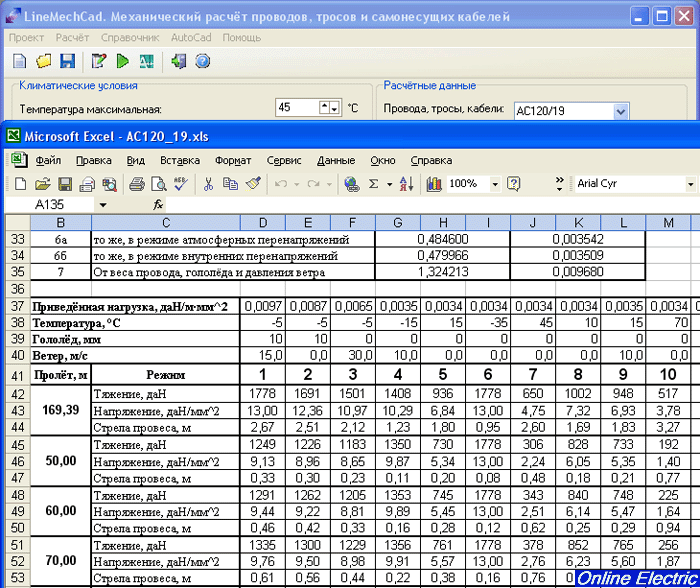This screenshot has height=588, width=700.
Task: Open the 100% zoom dropdown
Action: [495, 184]
